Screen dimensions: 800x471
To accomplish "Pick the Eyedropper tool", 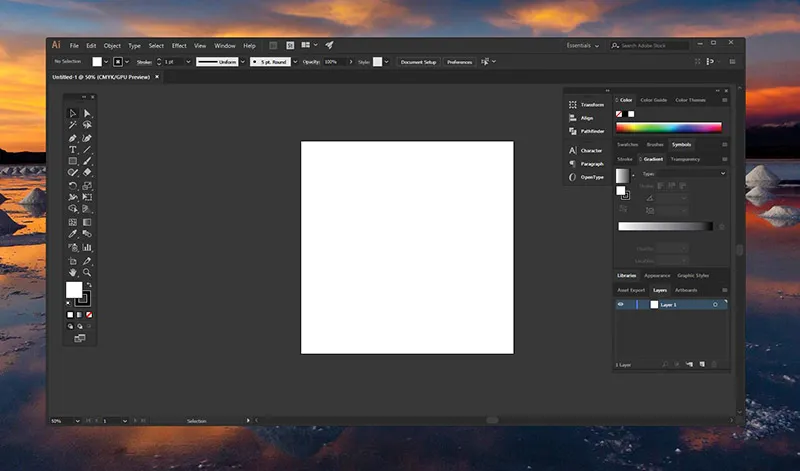I will [73, 233].
